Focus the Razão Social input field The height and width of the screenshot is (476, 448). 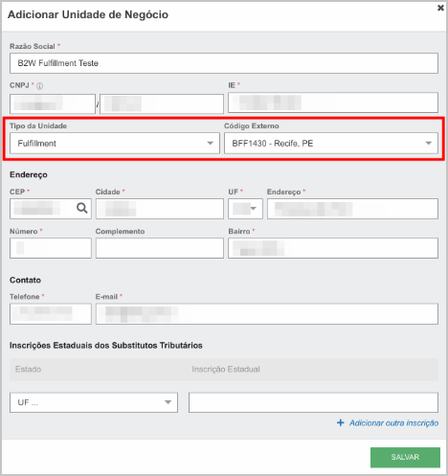(224, 63)
